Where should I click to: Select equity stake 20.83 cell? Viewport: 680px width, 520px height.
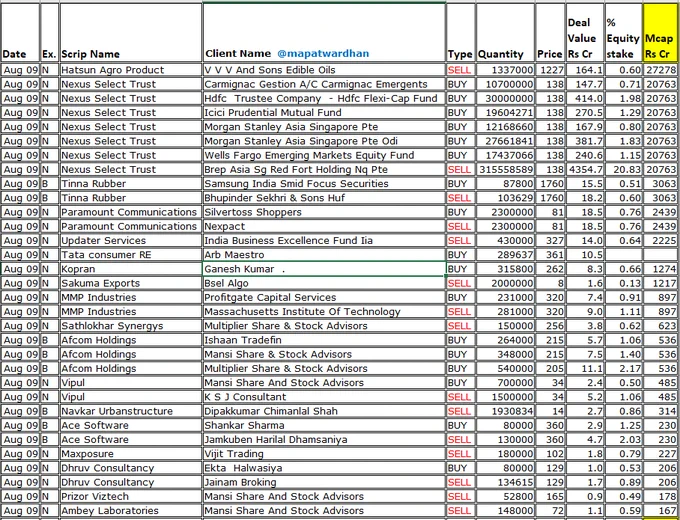[x=624, y=170]
